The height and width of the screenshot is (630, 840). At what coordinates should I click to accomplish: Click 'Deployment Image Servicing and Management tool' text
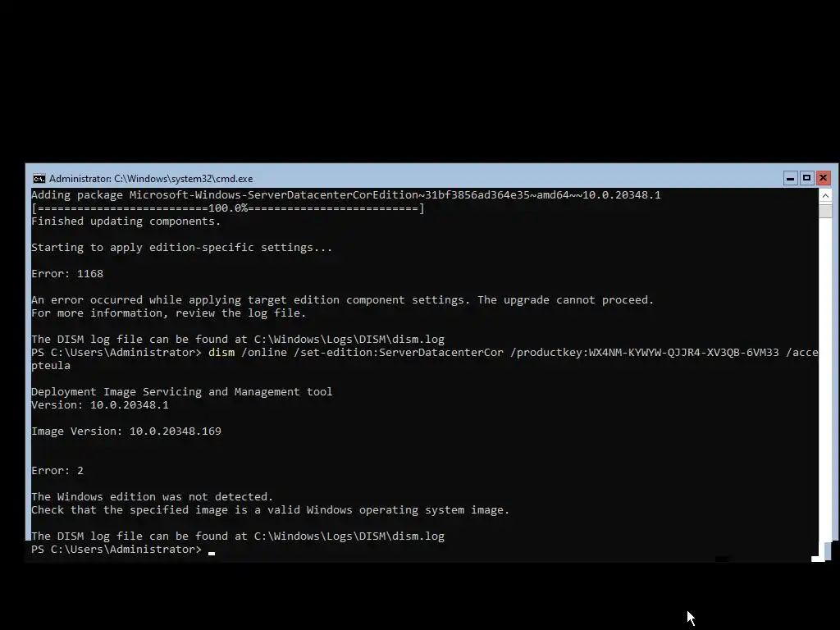click(181, 391)
